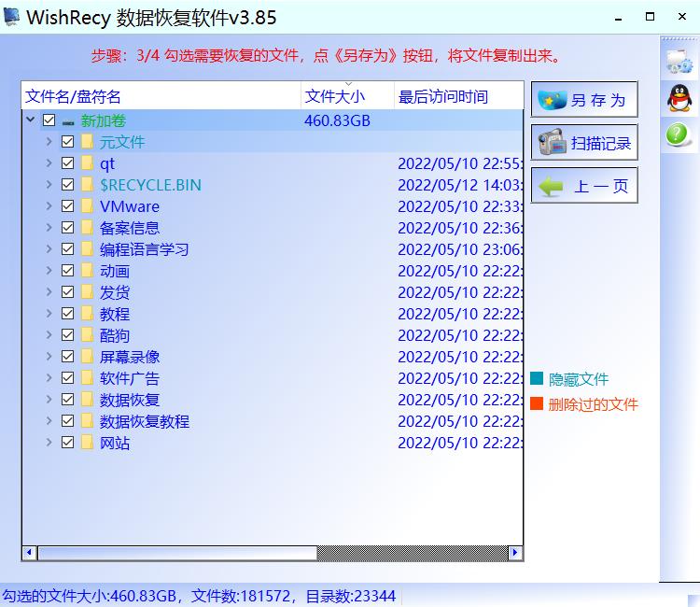700x607 pixels.
Task: Expand the 元文件 folder node
Action: coord(49,142)
